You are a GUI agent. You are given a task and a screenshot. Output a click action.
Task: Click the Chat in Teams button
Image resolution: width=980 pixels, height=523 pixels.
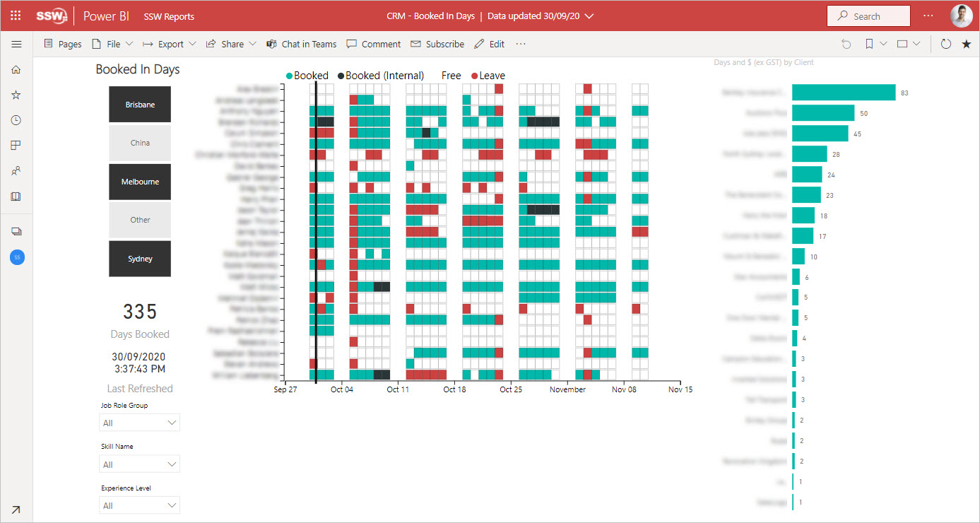point(301,44)
